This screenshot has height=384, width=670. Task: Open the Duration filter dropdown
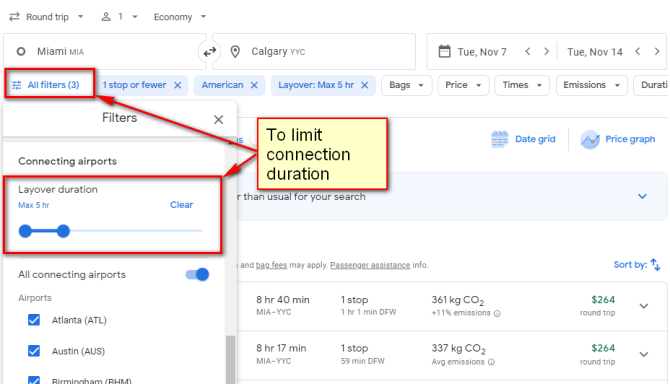(x=652, y=85)
